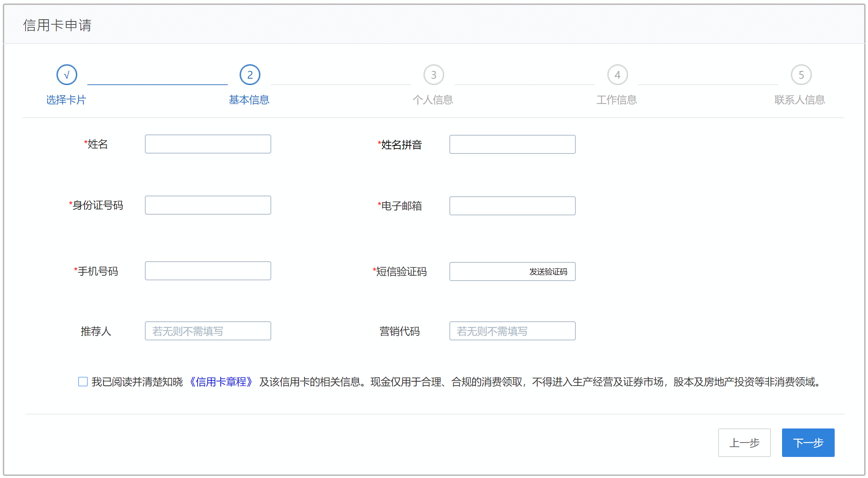Click the *电子邮箱 field label
The image size is (868, 478).
tap(400, 206)
